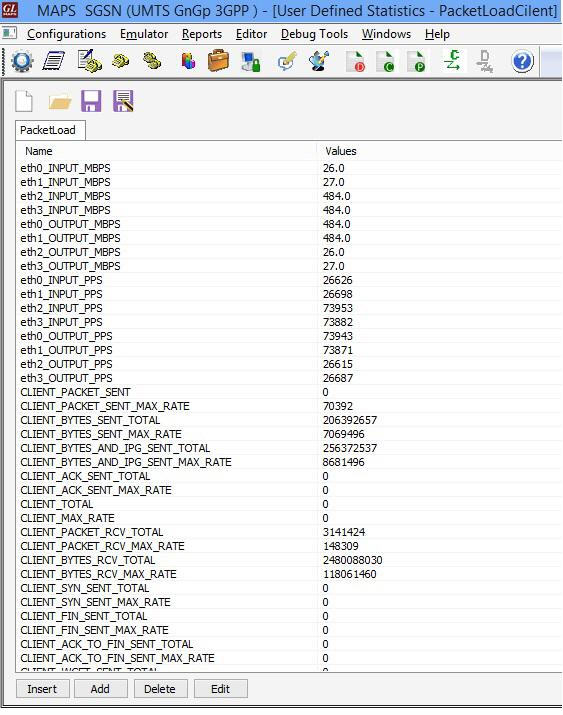
Task: Click the value 8681496
Action: pyautogui.click(x=344, y=462)
